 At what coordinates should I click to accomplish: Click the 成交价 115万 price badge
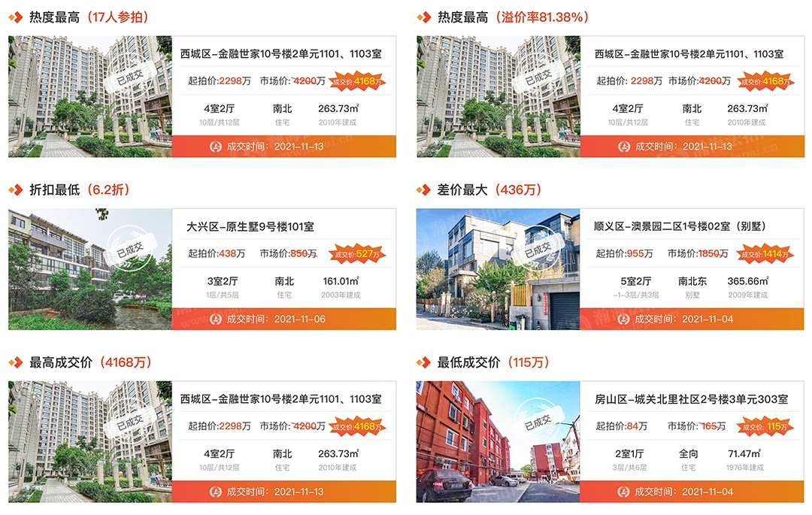[765, 426]
